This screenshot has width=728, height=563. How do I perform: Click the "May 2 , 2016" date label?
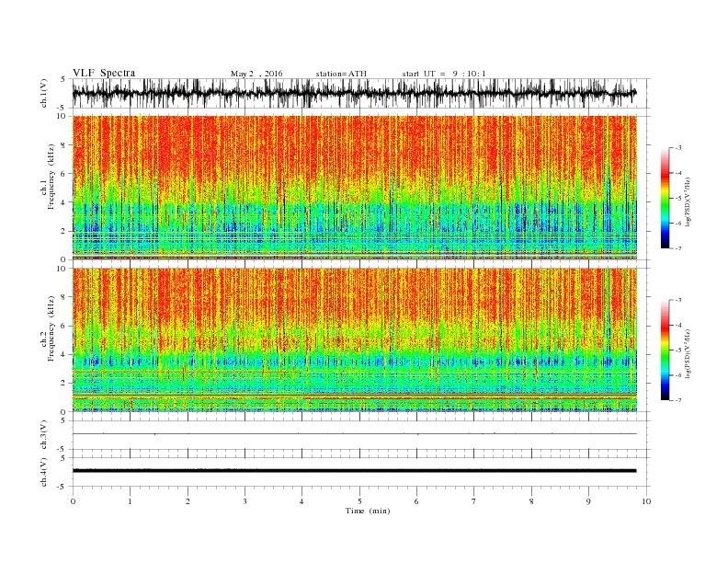click(256, 74)
